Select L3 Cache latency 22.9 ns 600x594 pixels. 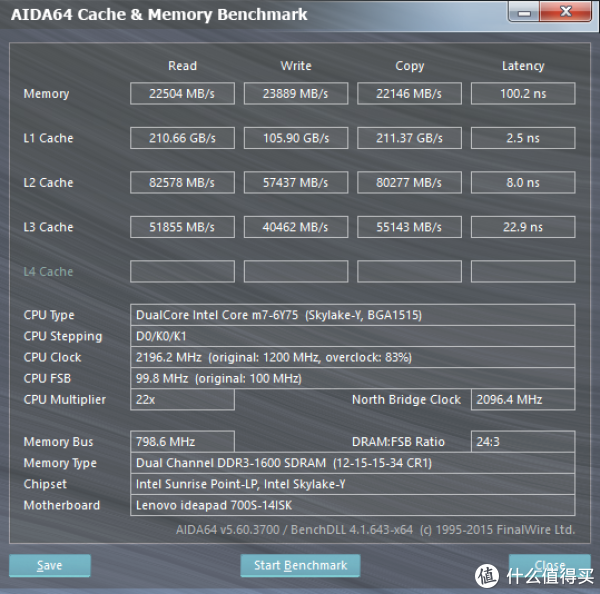pyautogui.click(x=523, y=227)
